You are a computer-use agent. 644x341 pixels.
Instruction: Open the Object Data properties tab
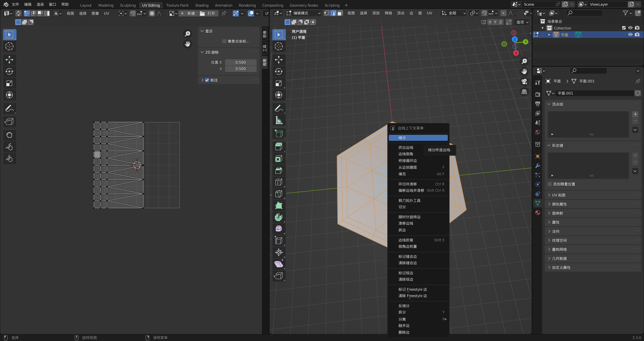click(x=538, y=203)
